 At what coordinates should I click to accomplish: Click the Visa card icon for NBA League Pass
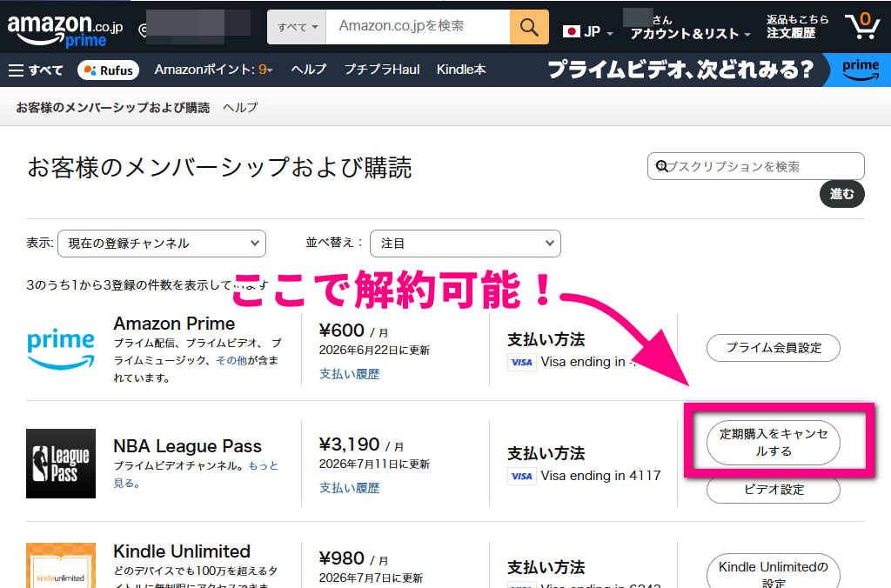pyautogui.click(x=522, y=476)
